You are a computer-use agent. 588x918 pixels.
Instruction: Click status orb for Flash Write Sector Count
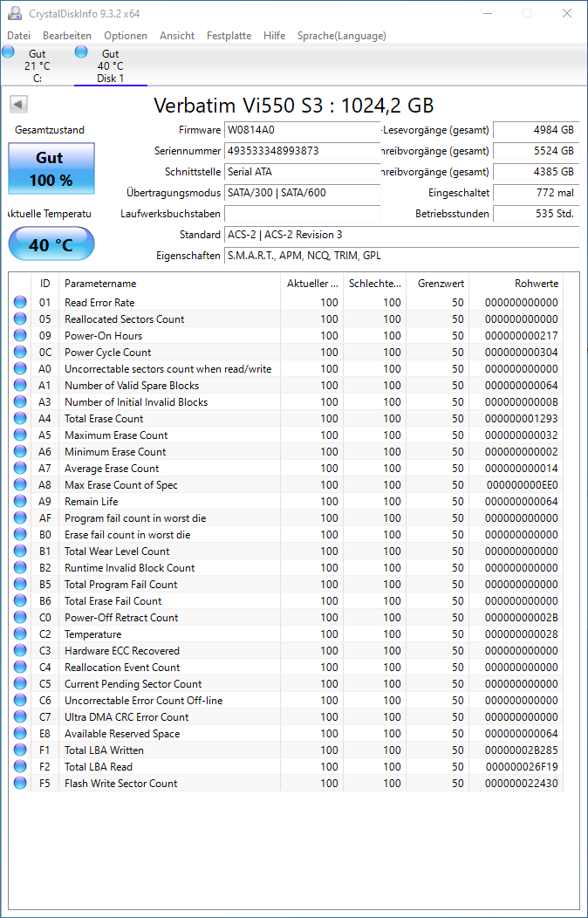click(20, 784)
